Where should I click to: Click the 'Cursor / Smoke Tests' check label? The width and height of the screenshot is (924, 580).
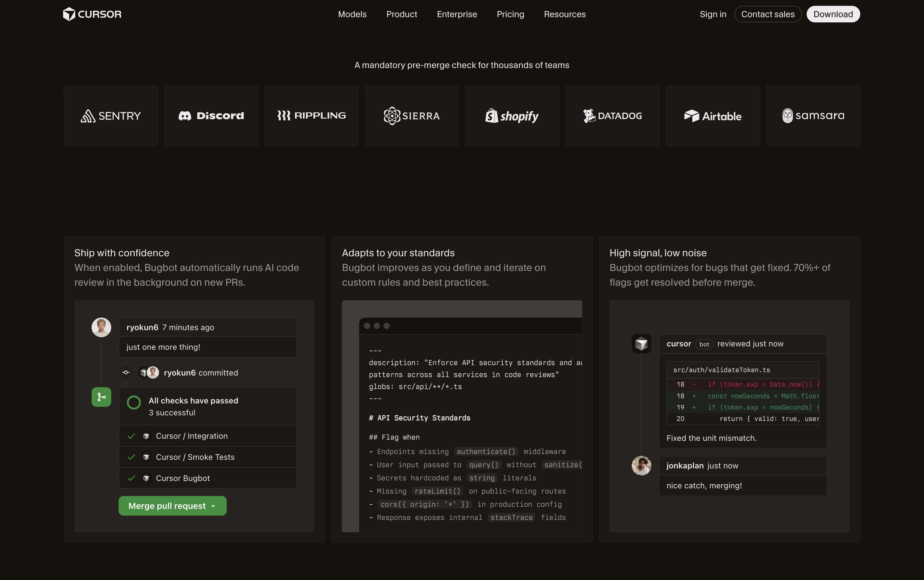195,457
